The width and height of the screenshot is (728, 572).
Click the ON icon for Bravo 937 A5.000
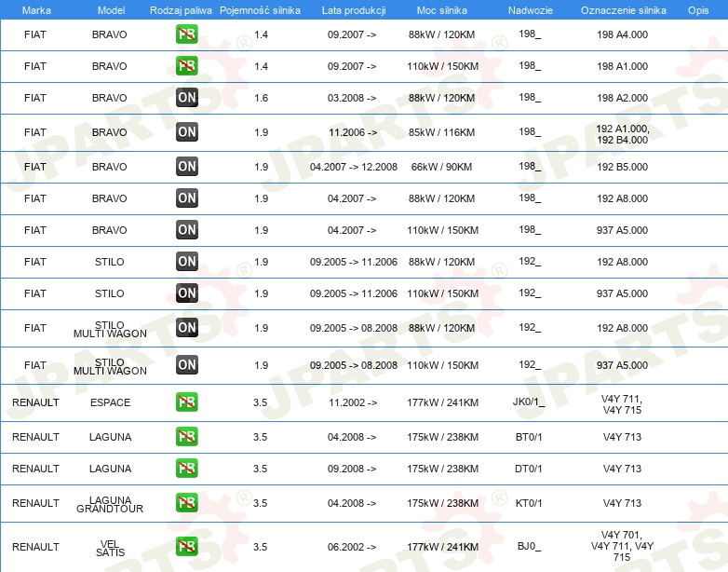tap(186, 229)
